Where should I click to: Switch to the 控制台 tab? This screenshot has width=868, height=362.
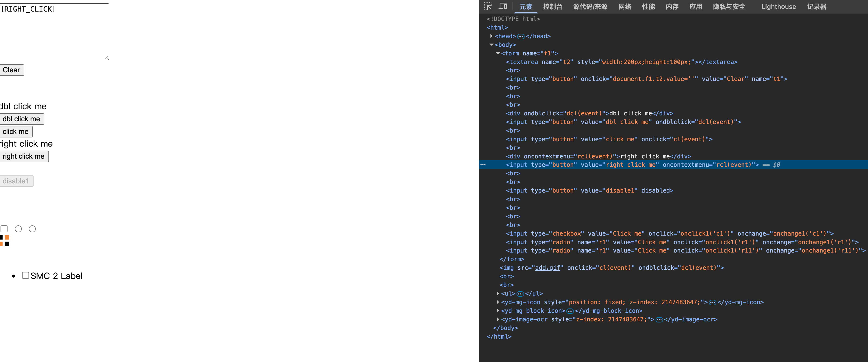pyautogui.click(x=552, y=6)
